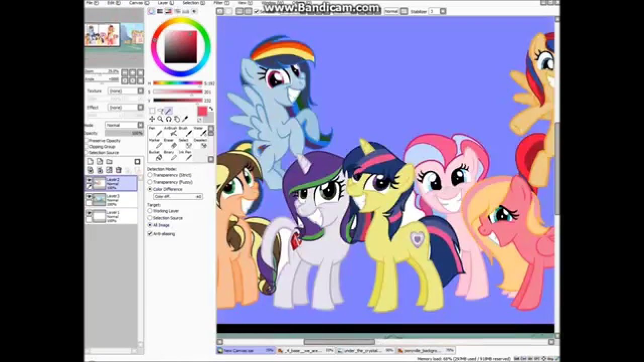The image size is (644, 362).
Task: Create a new linework layer
Action: pyautogui.click(x=100, y=161)
